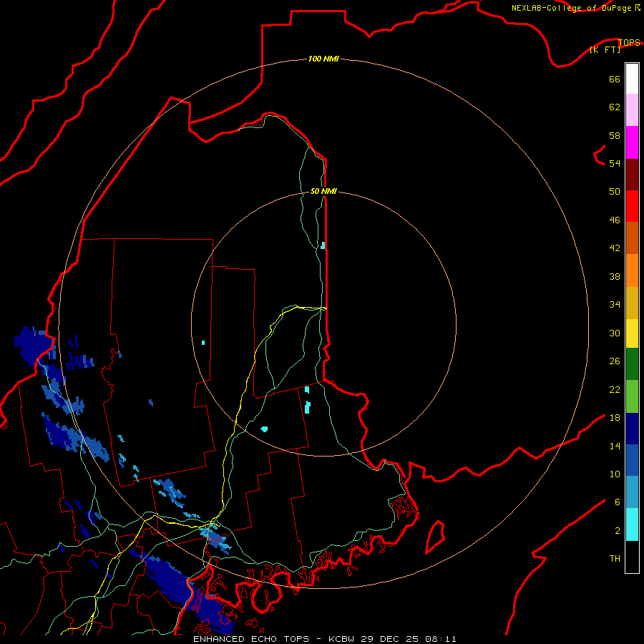
Task: Click the legend value 18
Action: tap(615, 418)
